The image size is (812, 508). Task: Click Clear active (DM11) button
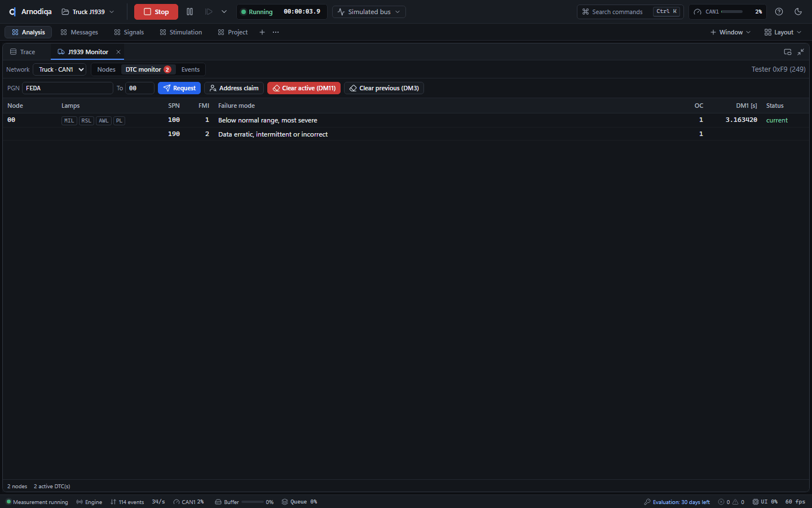304,88
